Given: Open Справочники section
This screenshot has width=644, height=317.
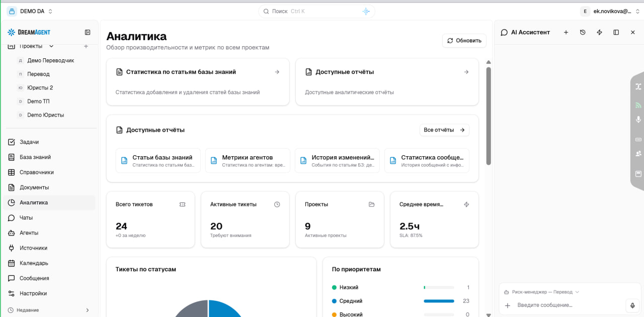Looking at the screenshot, I should coord(49,172).
